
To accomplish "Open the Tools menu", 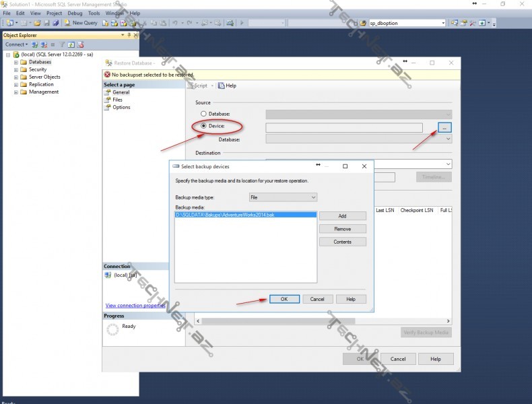I will [x=94, y=13].
